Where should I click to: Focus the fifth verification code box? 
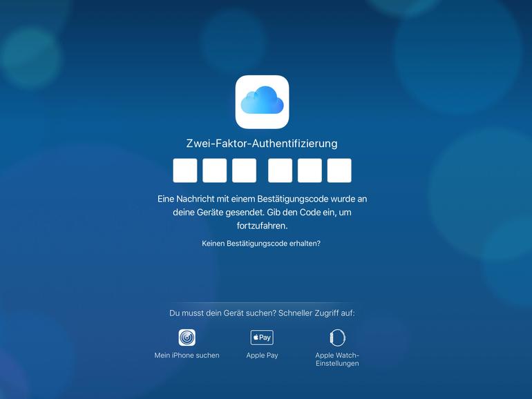(310, 171)
